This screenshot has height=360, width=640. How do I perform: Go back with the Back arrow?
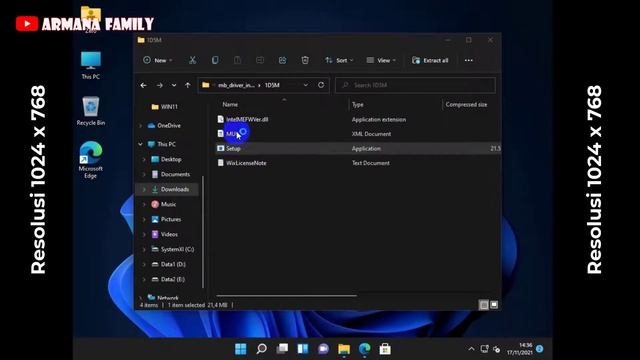tap(143, 85)
